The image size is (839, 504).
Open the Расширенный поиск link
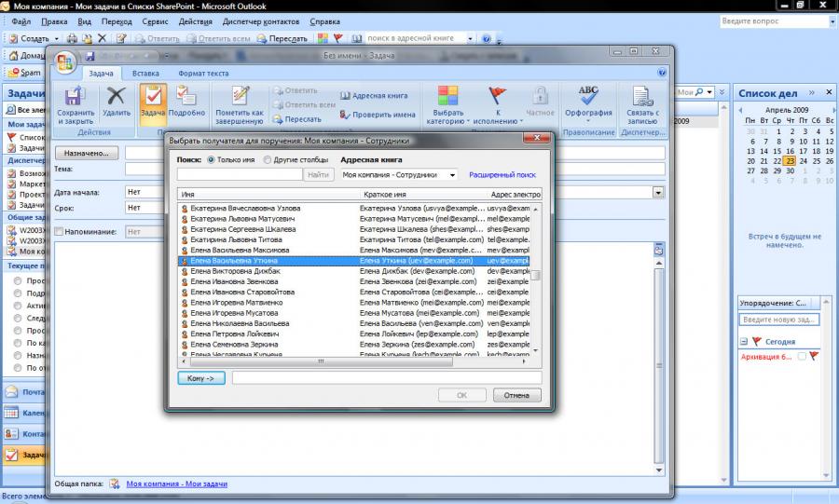point(502,175)
